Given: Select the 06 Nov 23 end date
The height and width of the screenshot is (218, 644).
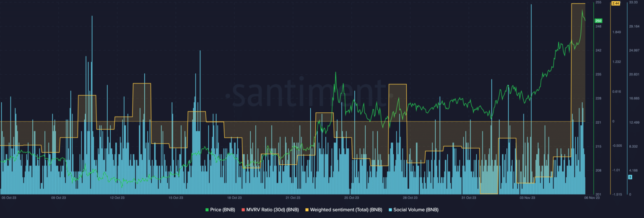Looking at the screenshot, I should 593,197.
